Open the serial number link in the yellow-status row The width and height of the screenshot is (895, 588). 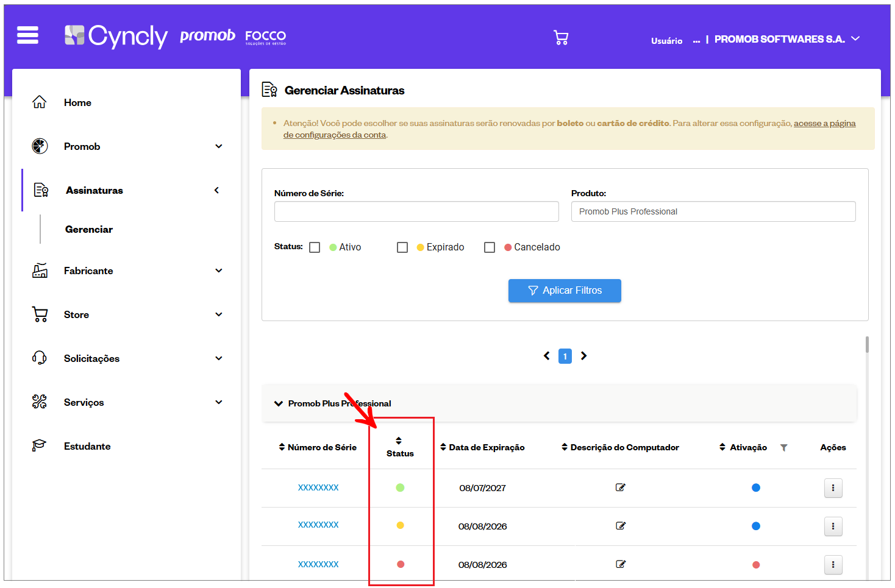tap(318, 525)
